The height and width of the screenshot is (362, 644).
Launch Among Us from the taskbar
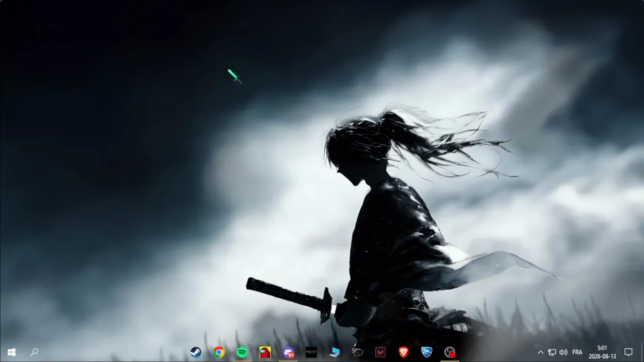(x=265, y=352)
